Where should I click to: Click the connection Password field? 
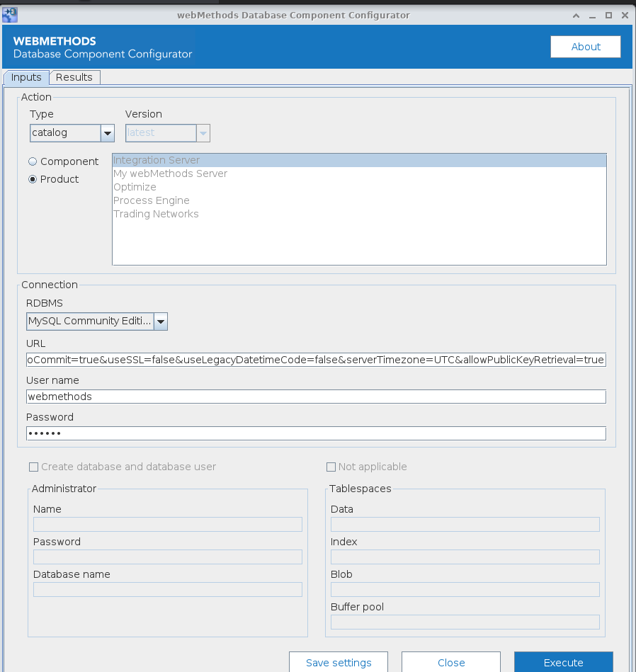click(x=316, y=433)
